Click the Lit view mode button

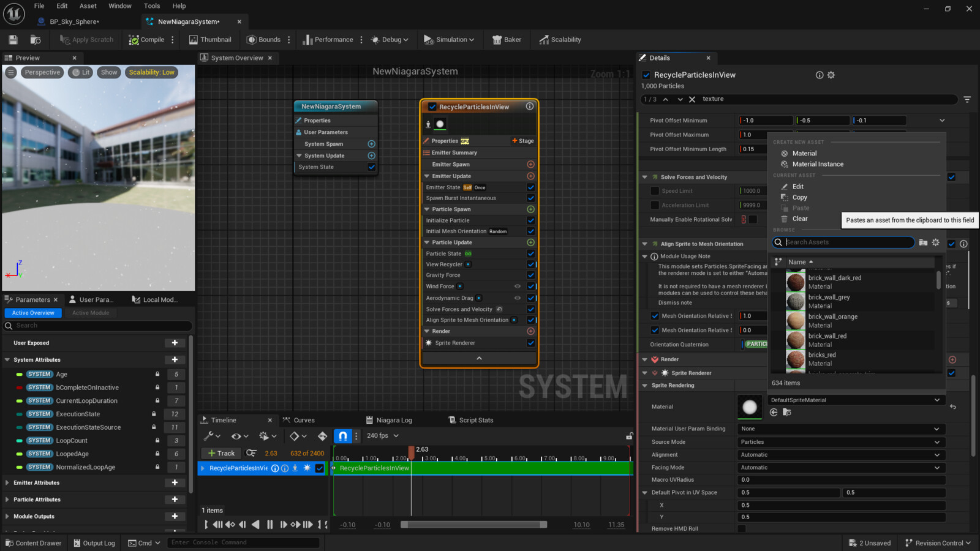[80, 72]
